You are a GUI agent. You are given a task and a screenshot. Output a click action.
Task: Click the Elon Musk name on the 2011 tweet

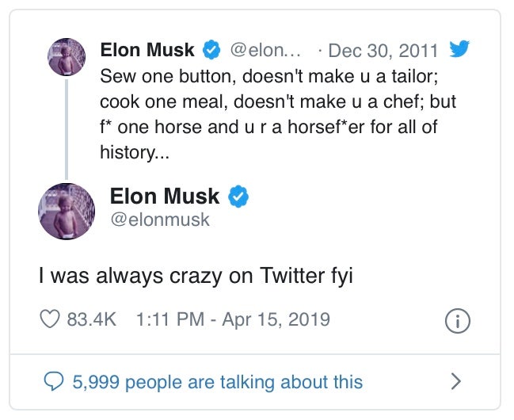(x=147, y=51)
